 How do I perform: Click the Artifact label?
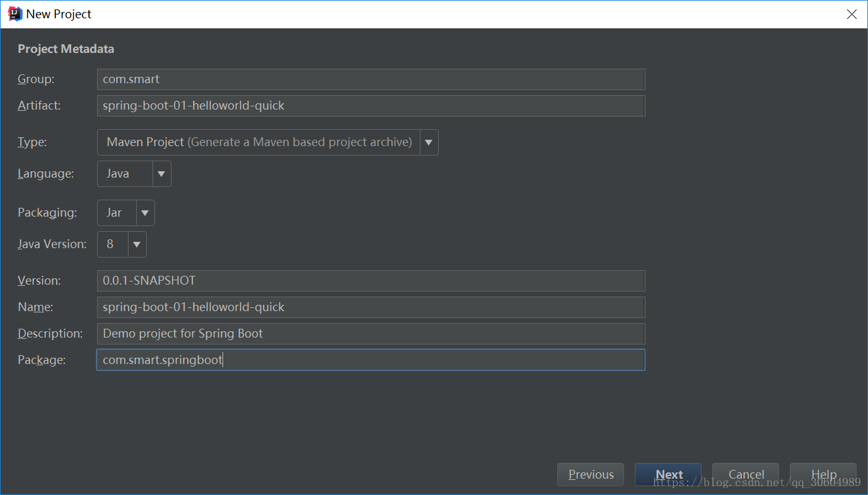click(x=39, y=106)
